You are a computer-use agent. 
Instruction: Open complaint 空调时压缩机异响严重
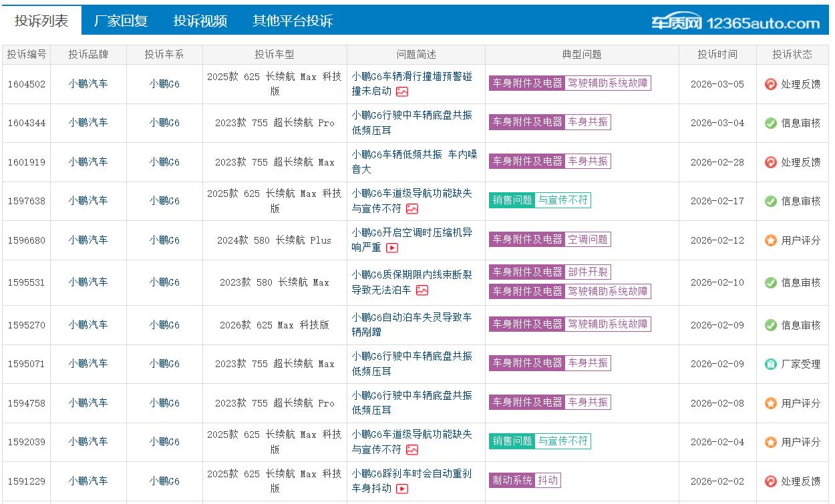412,240
